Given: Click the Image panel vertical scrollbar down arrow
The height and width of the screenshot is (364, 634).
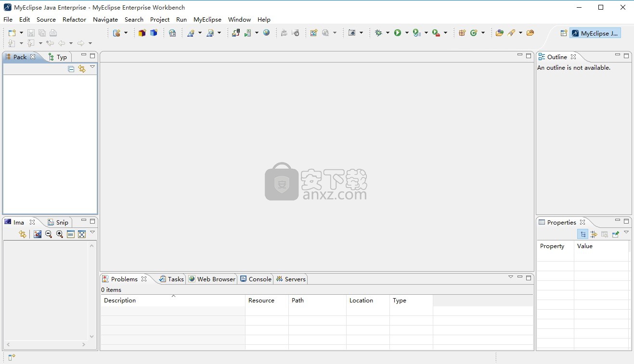Looking at the screenshot, I should coord(92,337).
